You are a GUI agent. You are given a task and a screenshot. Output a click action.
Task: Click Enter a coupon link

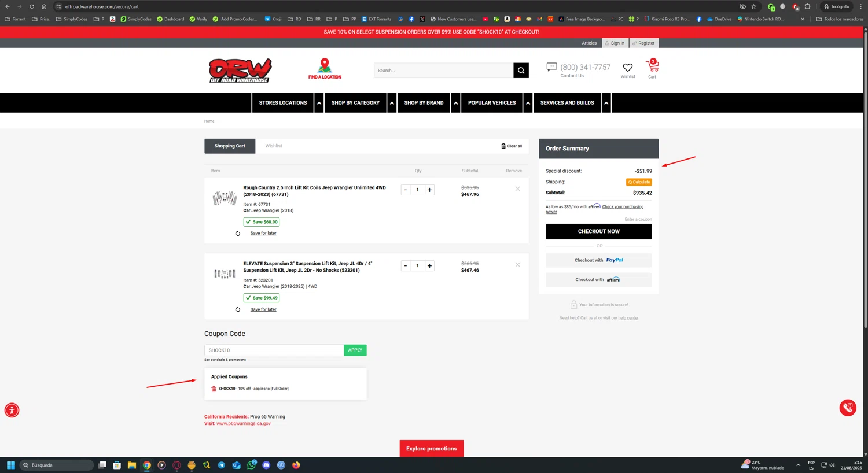pos(638,219)
